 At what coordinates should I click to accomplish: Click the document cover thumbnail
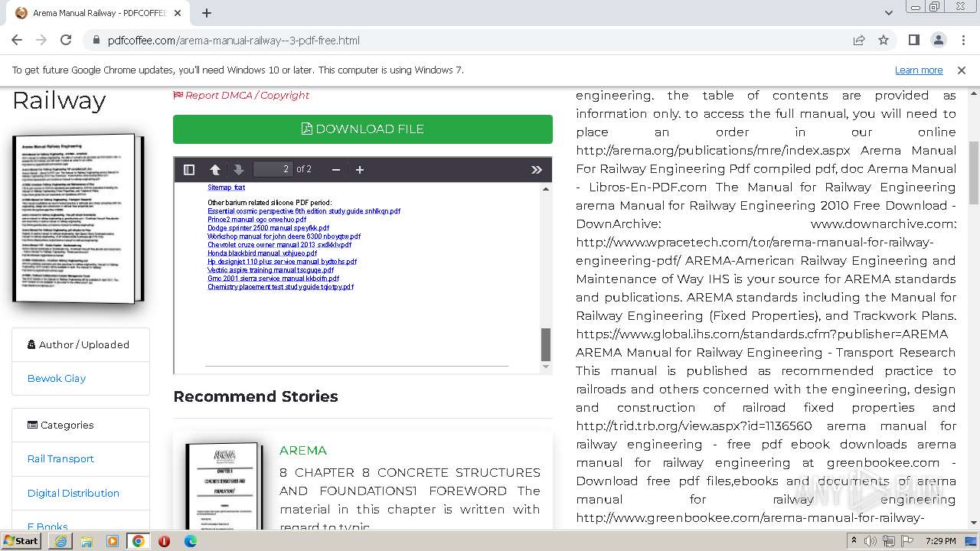click(x=78, y=218)
